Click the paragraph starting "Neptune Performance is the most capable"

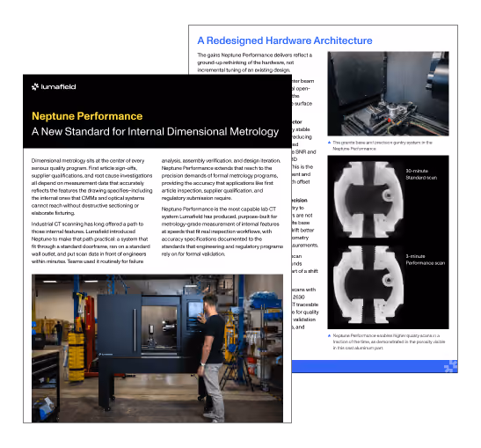coord(222,231)
